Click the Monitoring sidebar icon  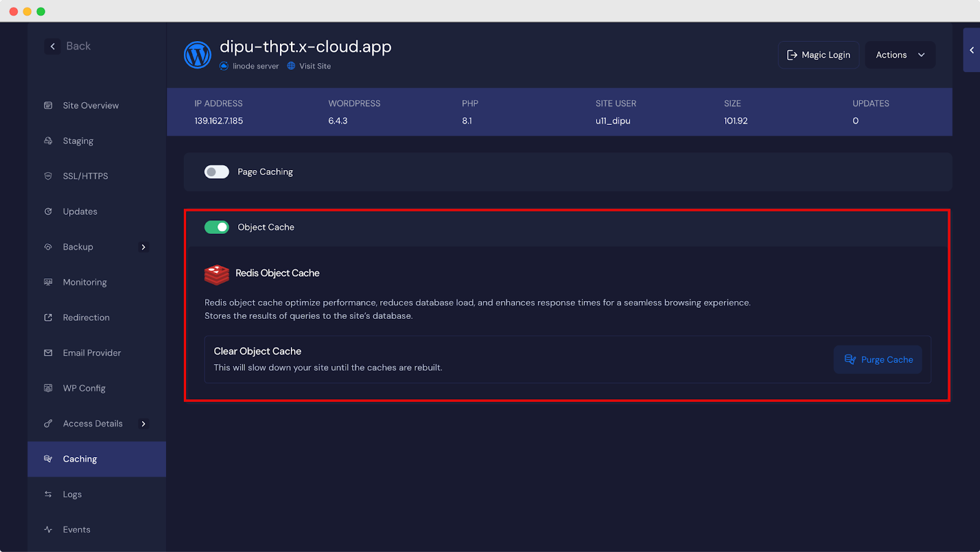48,282
